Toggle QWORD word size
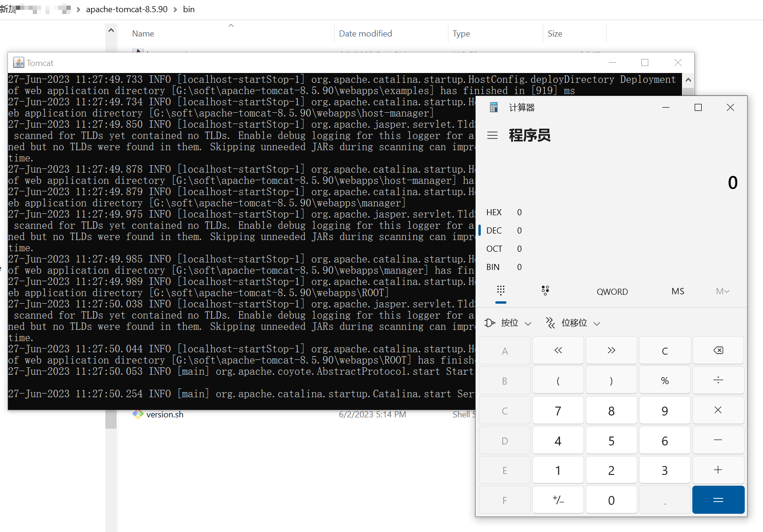The width and height of the screenshot is (763, 532). (x=612, y=292)
